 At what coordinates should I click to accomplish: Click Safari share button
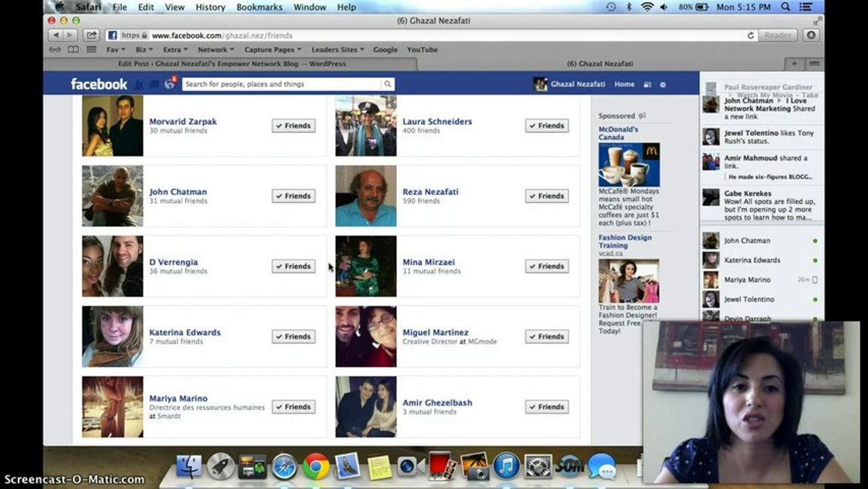[92, 35]
